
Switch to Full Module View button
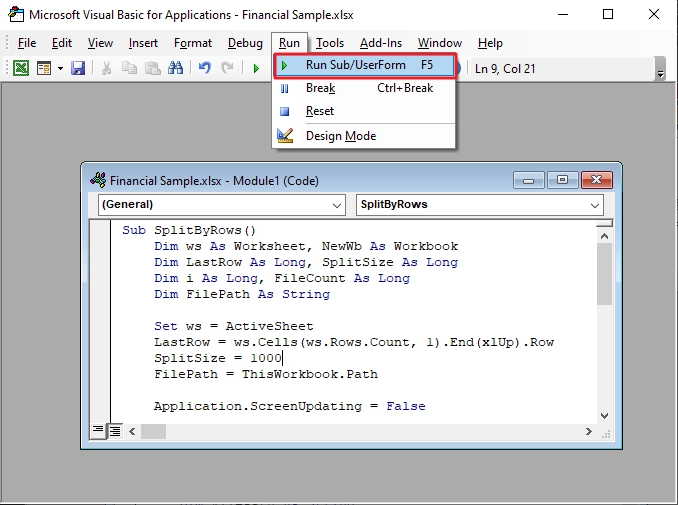[115, 431]
